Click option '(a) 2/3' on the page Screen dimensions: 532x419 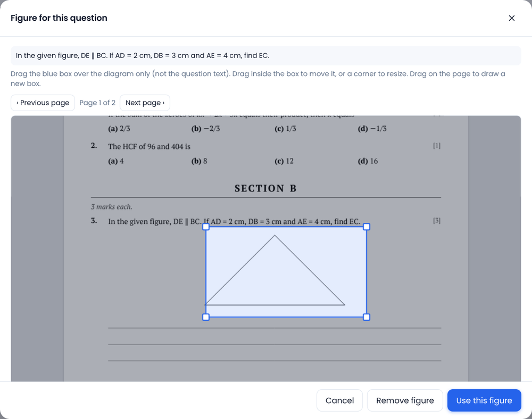point(119,129)
